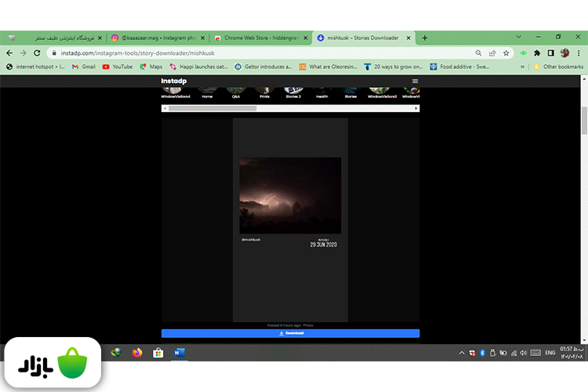Image resolution: width=588 pixels, height=392 pixels.
Task: Click the Instadp logo
Action: click(174, 82)
